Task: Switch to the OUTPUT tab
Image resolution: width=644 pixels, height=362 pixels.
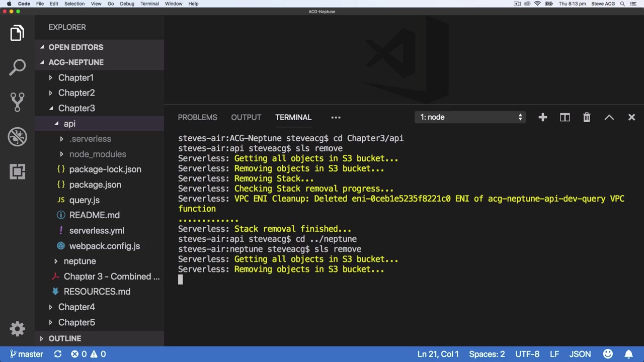Action: coord(246,117)
